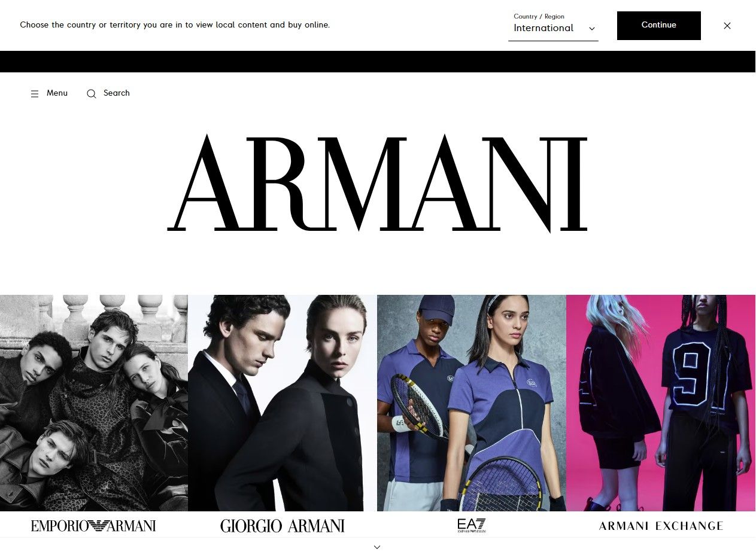Select the Search label in navigation
This screenshot has height=555, width=756.
coord(117,93)
